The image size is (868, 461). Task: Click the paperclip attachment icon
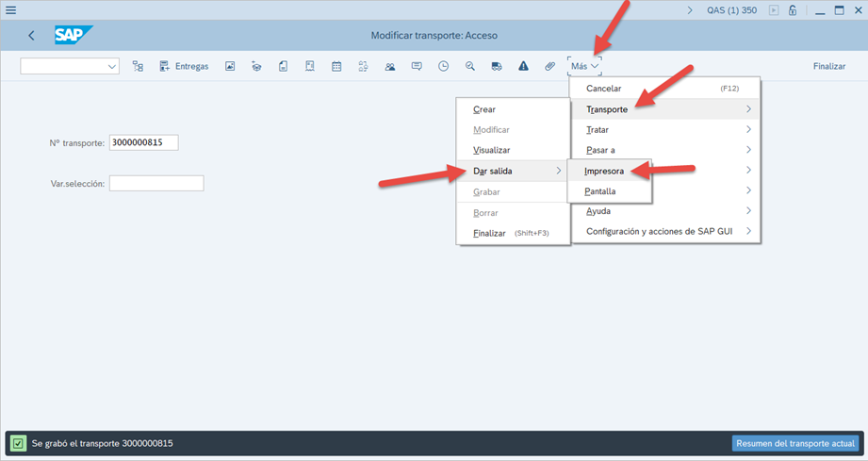[x=550, y=66]
